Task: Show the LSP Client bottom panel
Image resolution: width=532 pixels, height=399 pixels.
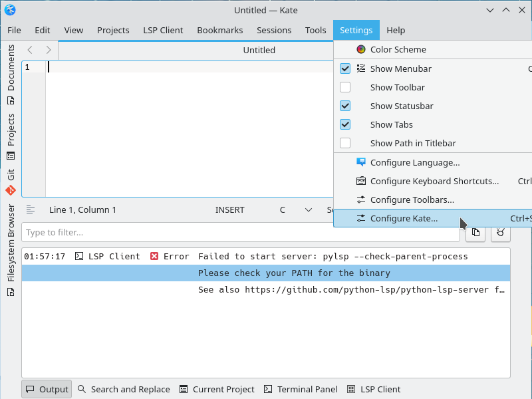Action: [374, 389]
